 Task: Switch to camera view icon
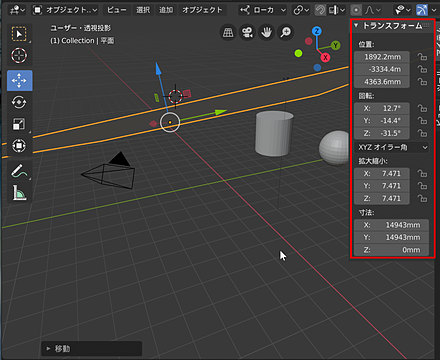point(247,32)
